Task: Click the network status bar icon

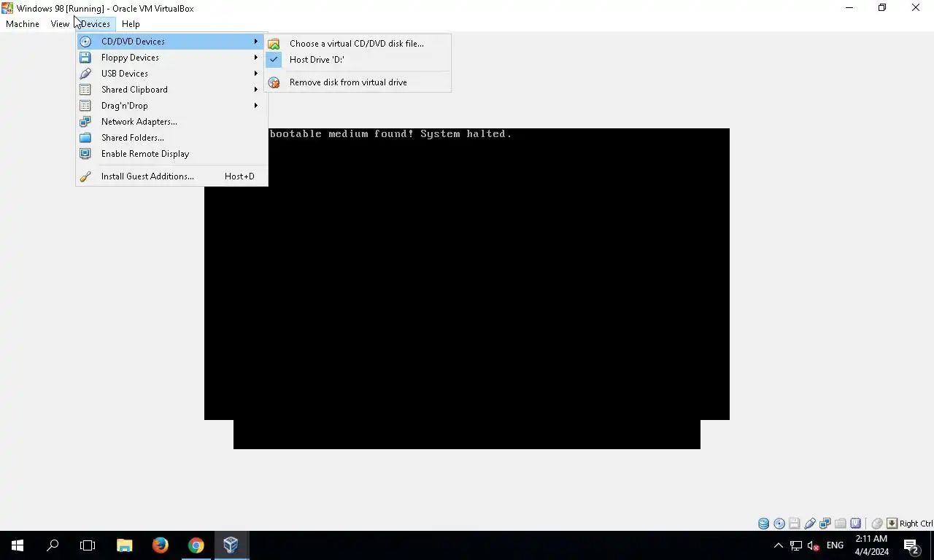Action: (825, 524)
